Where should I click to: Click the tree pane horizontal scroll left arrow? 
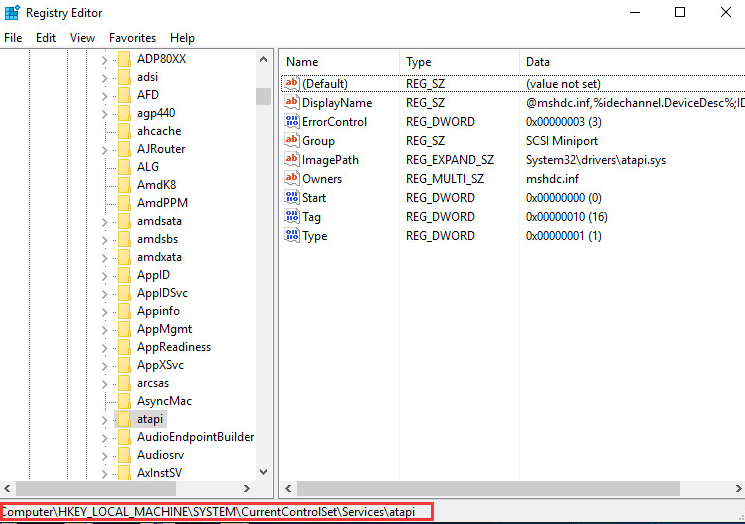point(7,488)
